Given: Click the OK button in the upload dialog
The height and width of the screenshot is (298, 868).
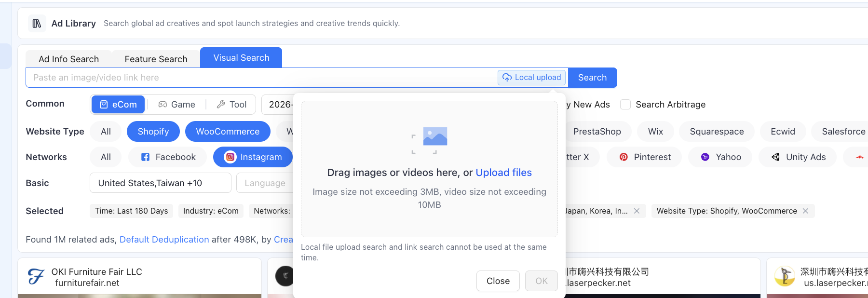Looking at the screenshot, I should [542, 281].
